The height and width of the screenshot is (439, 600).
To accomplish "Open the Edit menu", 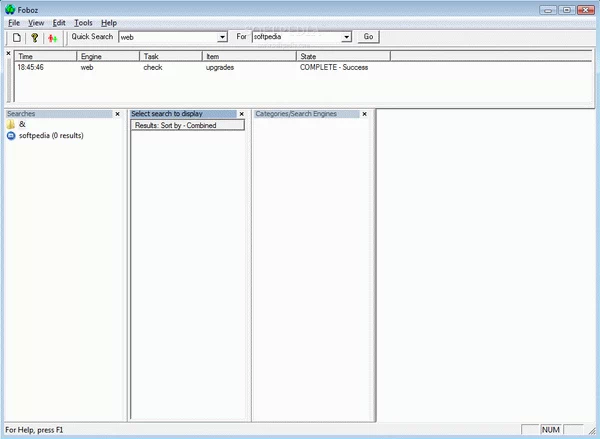I will (x=59, y=23).
